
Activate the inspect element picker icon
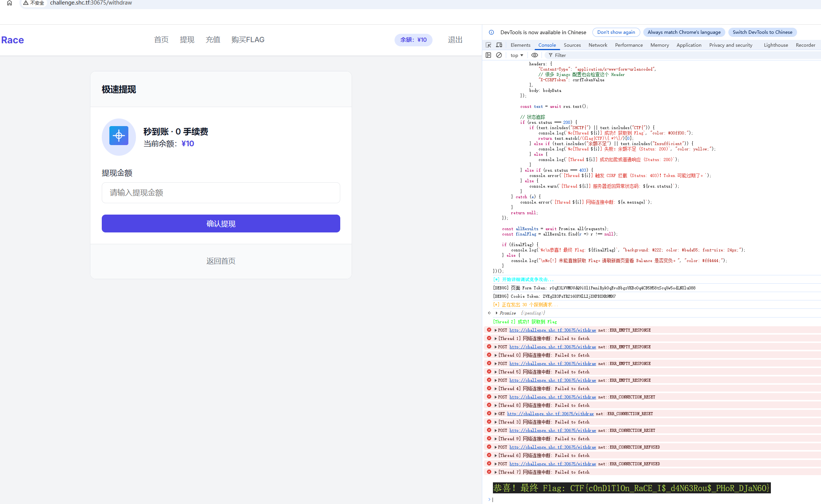click(488, 45)
